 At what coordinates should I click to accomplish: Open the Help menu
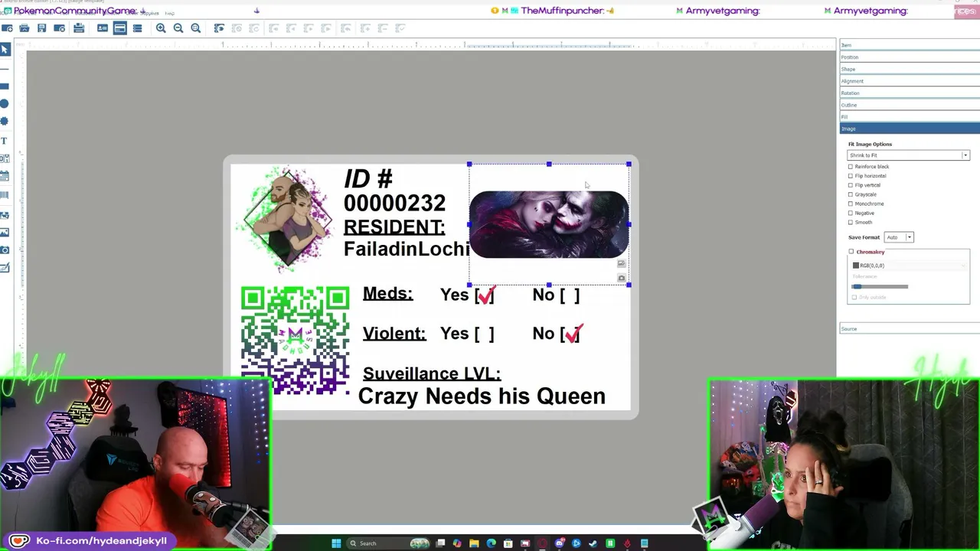pyautogui.click(x=170, y=13)
